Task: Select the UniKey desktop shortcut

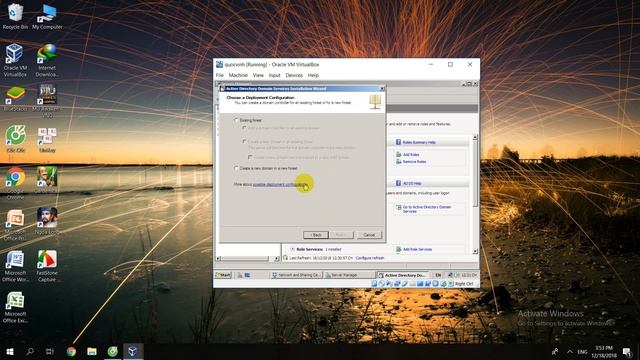Action: [47, 139]
